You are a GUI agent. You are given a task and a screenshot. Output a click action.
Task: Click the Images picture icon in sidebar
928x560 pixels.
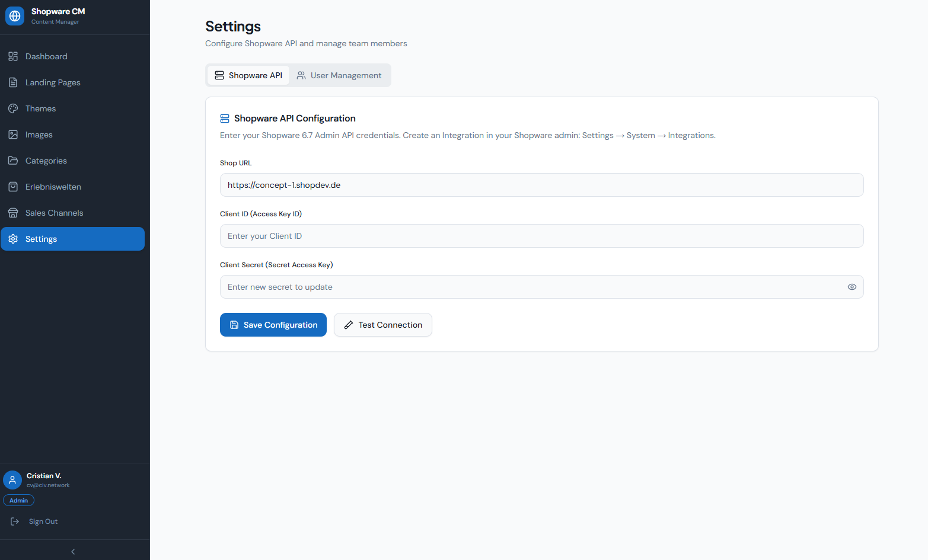13,135
